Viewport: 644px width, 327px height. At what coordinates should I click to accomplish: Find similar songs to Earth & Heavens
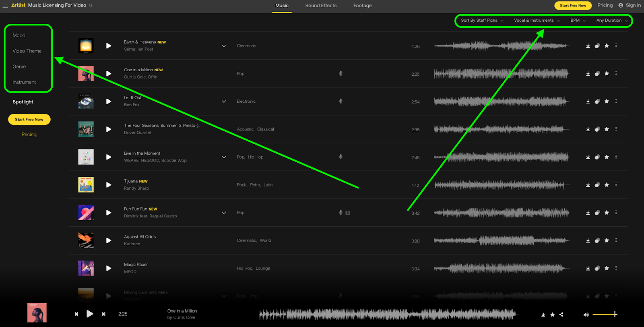[x=597, y=46]
